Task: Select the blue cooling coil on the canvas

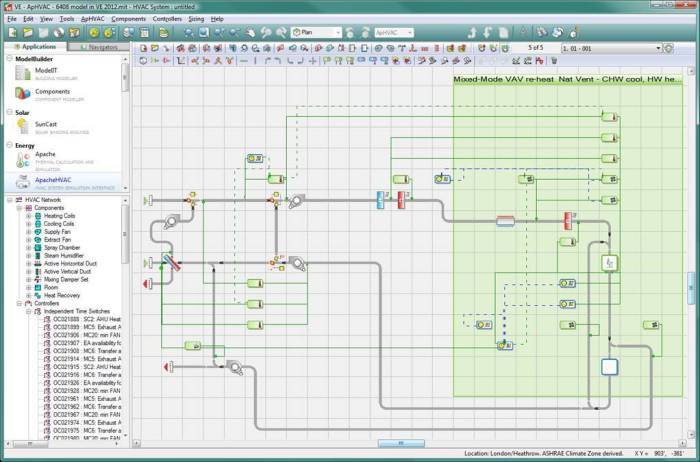Action: pyautogui.click(x=380, y=200)
